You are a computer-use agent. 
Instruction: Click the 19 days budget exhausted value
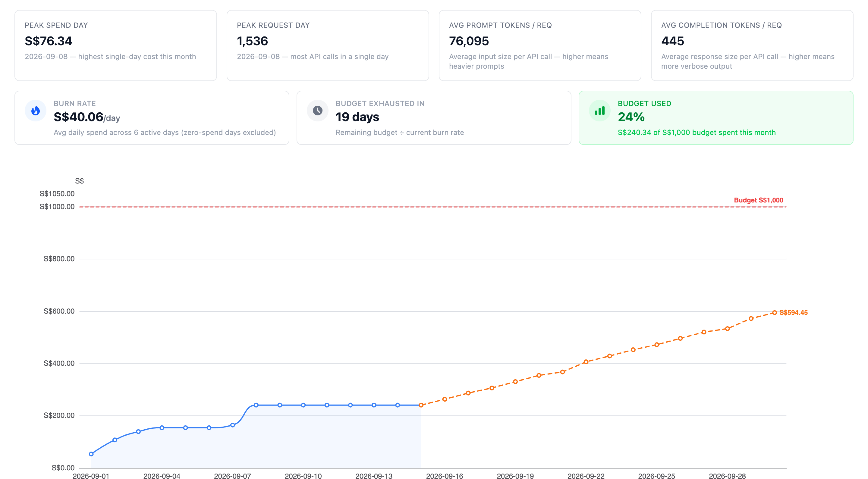point(357,117)
